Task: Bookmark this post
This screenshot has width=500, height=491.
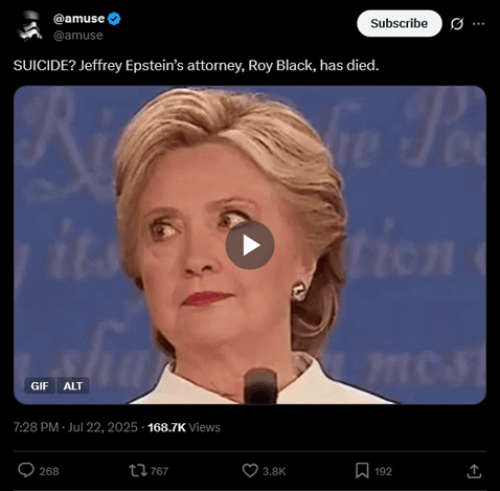Action: pos(362,471)
